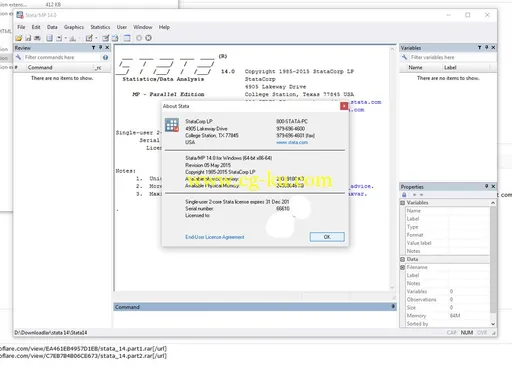Image resolution: width=512 pixels, height=368 pixels.
Task: Open the Viewer toolbar icon
Action: point(59,38)
